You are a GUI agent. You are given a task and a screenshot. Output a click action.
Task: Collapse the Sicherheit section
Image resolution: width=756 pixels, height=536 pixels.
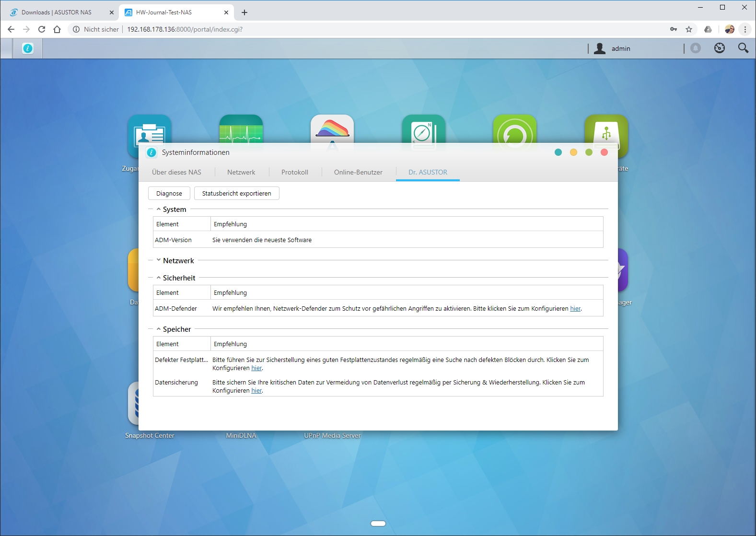(x=159, y=278)
